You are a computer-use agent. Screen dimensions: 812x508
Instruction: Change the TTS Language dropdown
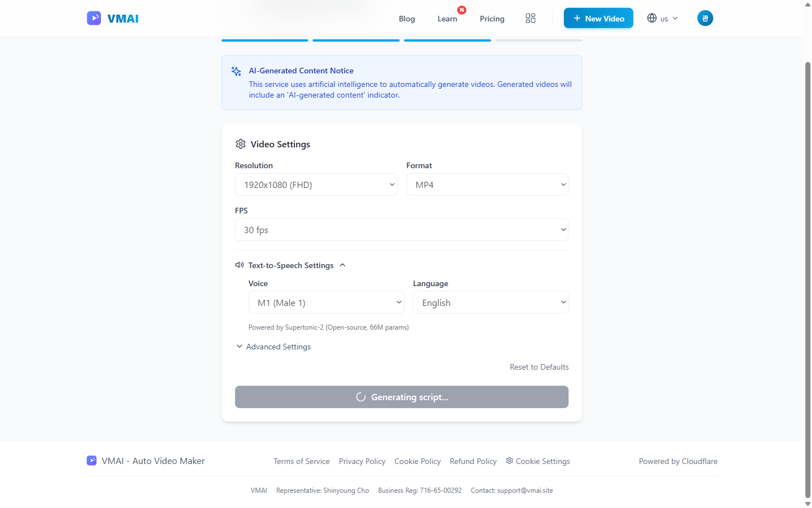pos(491,303)
